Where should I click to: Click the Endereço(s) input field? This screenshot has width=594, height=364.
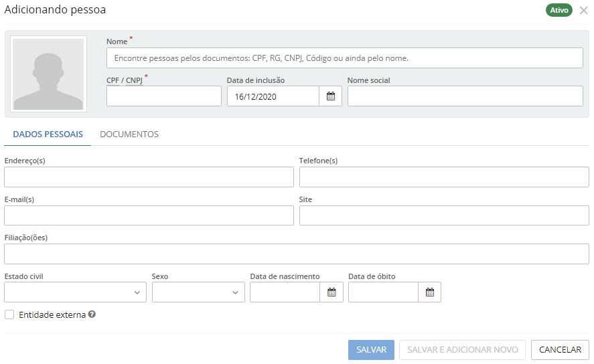click(x=149, y=177)
